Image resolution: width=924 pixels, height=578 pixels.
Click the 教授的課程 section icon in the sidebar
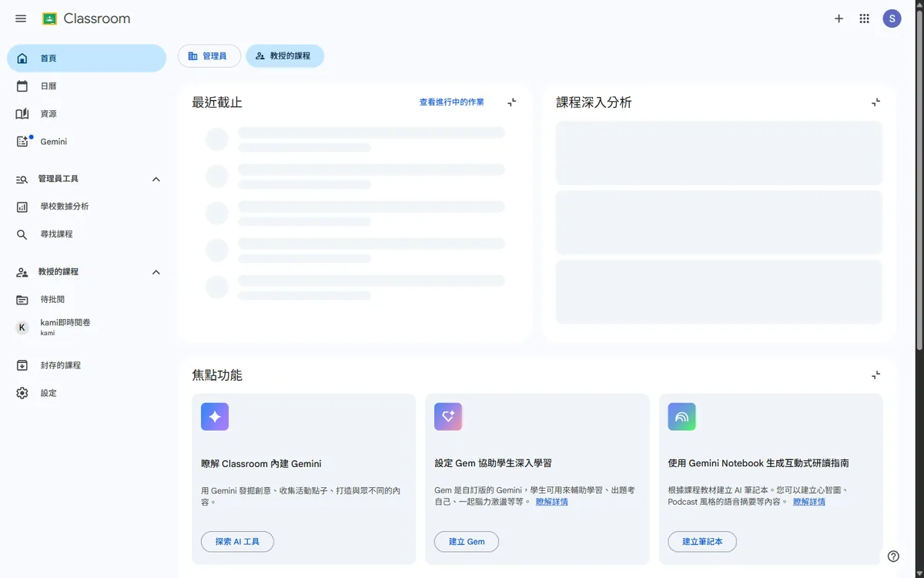tap(22, 272)
